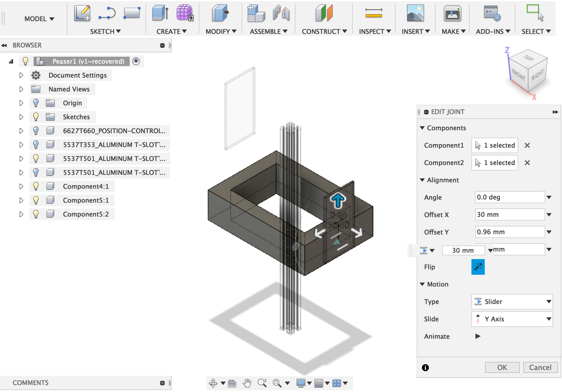Open the Slide axis dropdown
This screenshot has height=392, width=562.
(512, 319)
